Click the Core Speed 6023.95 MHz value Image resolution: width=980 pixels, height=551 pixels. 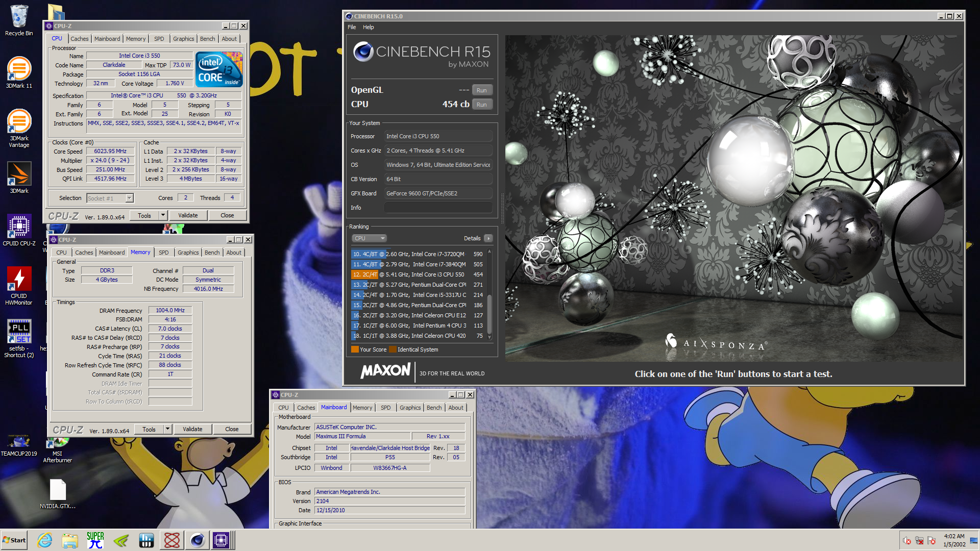point(110,151)
